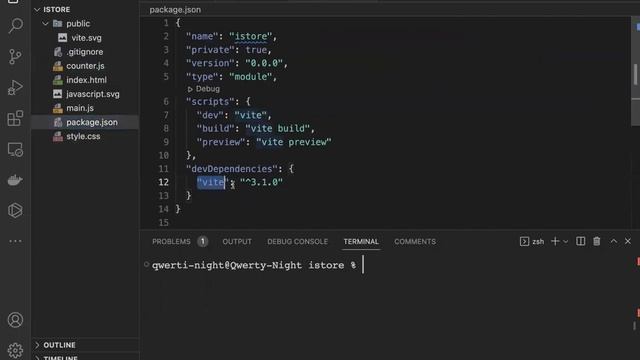Collapse the ISTORE root folder

[37, 9]
